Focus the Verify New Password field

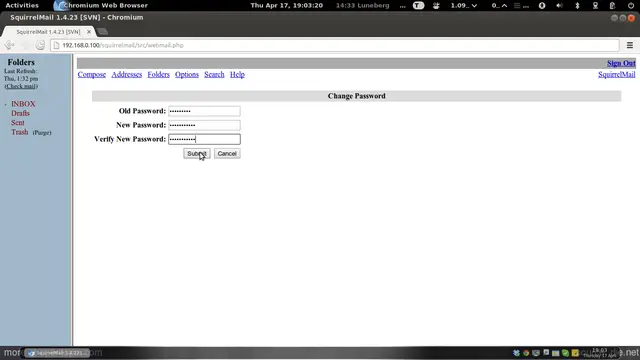click(x=204, y=139)
